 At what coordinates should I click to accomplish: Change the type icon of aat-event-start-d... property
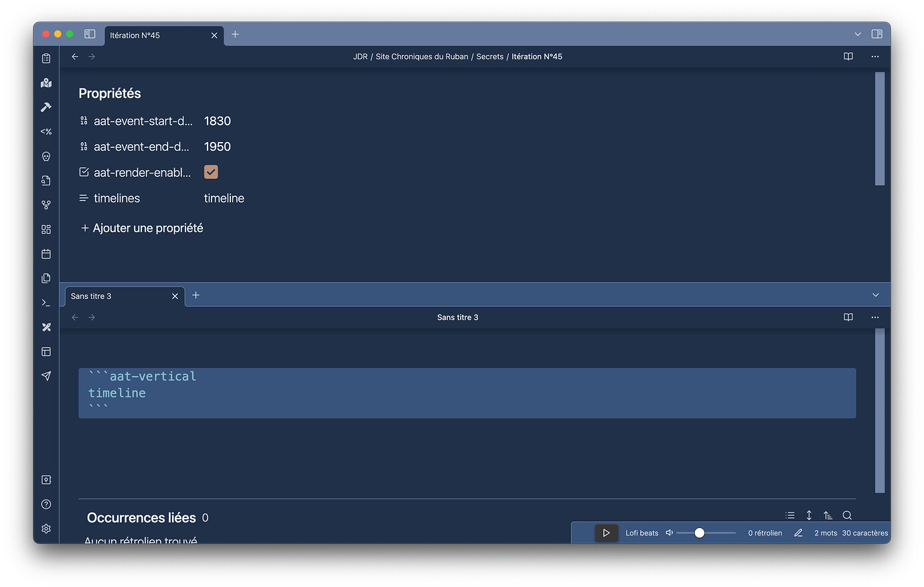(84, 121)
